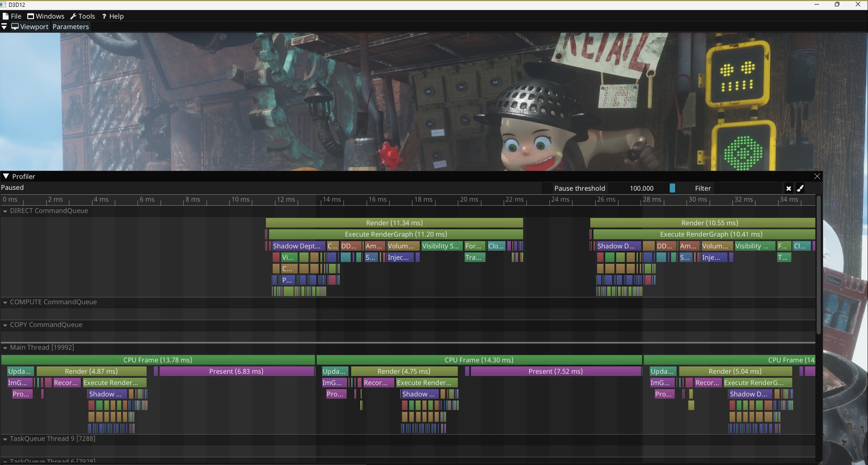868x465 pixels.
Task: Click the Clo... GPU pass bar
Action: (496, 246)
